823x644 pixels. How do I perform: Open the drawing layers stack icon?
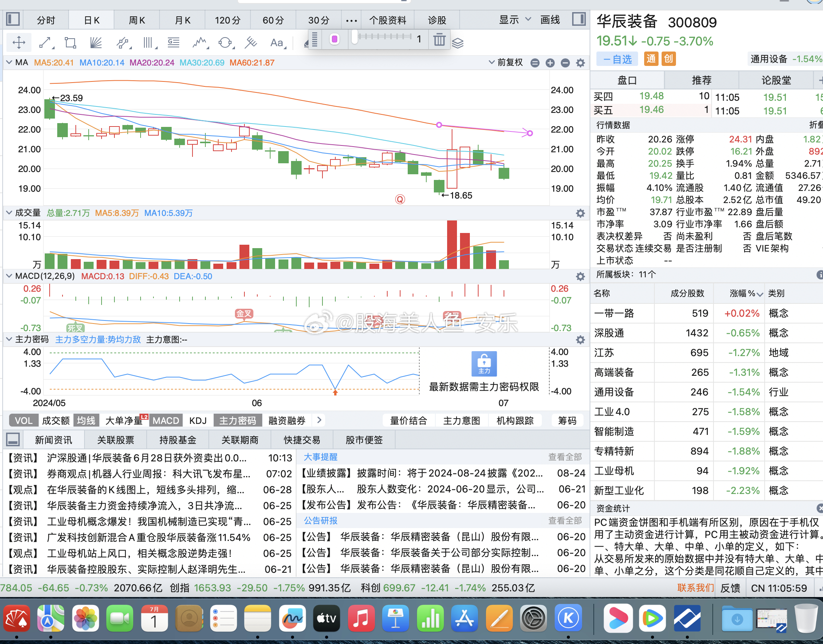coord(458,43)
